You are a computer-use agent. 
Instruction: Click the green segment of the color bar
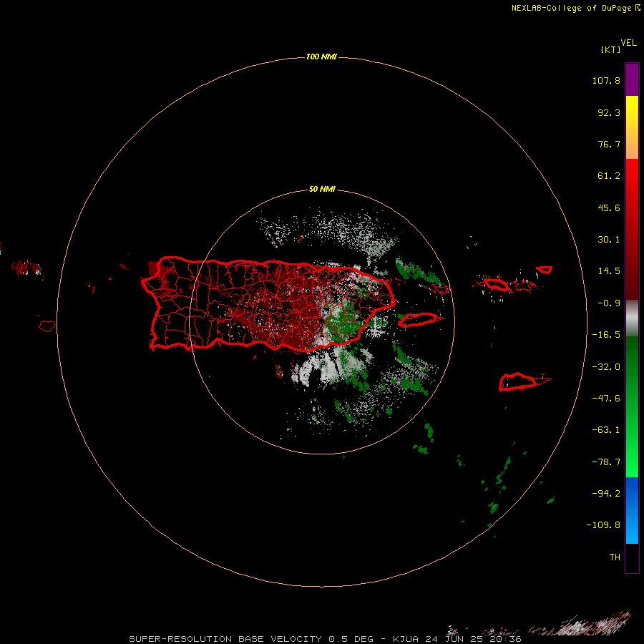click(x=632, y=406)
